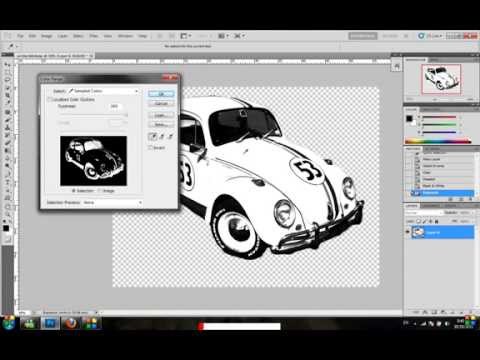The image size is (480, 360).
Task: Click the Color Range selection preview image
Action: tap(93, 161)
